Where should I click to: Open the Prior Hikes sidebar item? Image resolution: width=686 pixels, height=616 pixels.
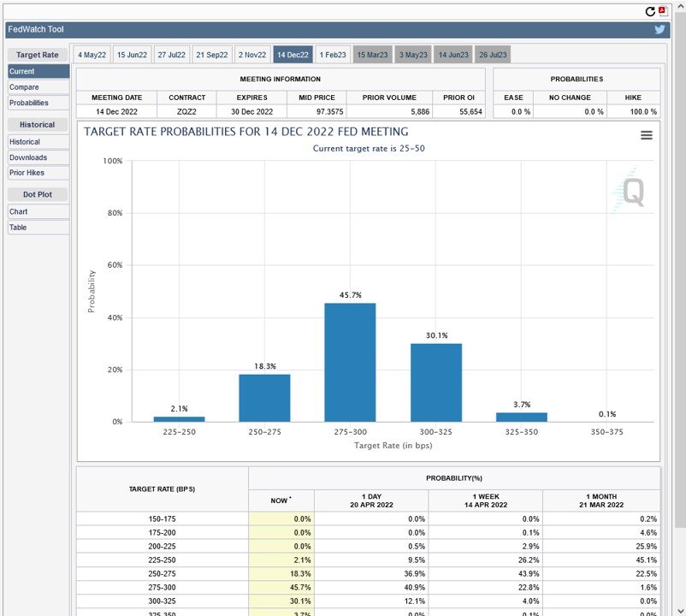(x=28, y=173)
